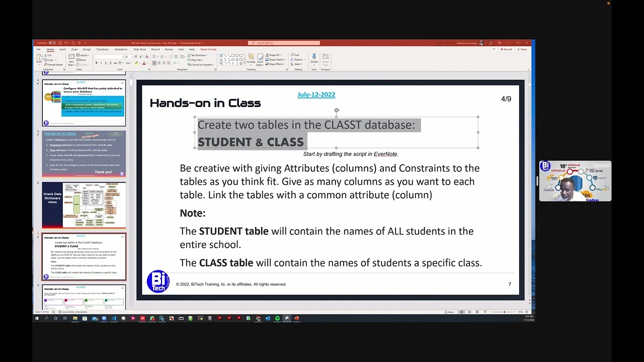Viewport: 644px width, 362px height.
Task: Click the Numbering list icon
Action: [162, 57]
